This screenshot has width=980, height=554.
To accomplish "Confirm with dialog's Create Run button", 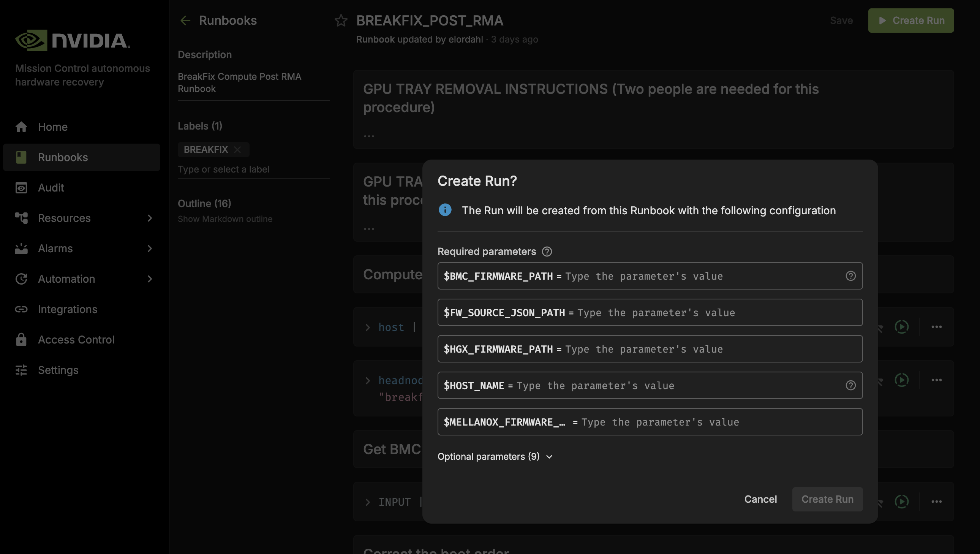I will click(827, 499).
